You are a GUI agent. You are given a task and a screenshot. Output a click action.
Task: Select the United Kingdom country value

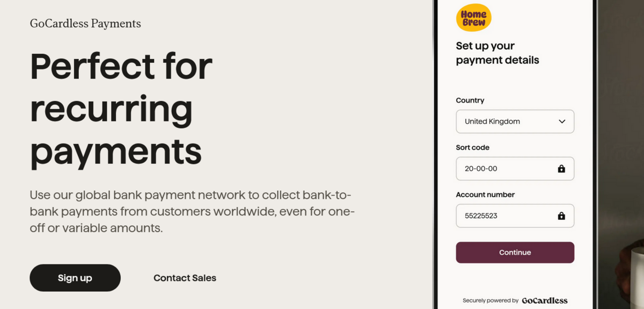click(x=492, y=121)
